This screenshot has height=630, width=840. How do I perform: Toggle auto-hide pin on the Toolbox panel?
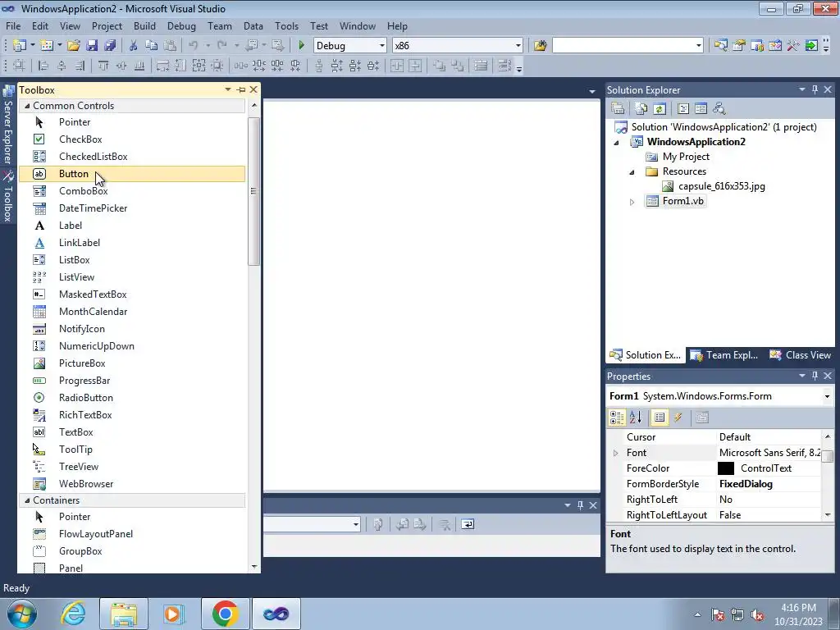point(241,90)
